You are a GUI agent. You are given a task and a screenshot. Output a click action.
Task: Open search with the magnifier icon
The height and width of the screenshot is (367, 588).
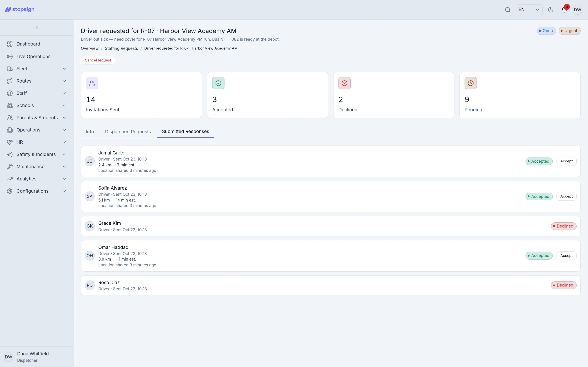pyautogui.click(x=508, y=10)
